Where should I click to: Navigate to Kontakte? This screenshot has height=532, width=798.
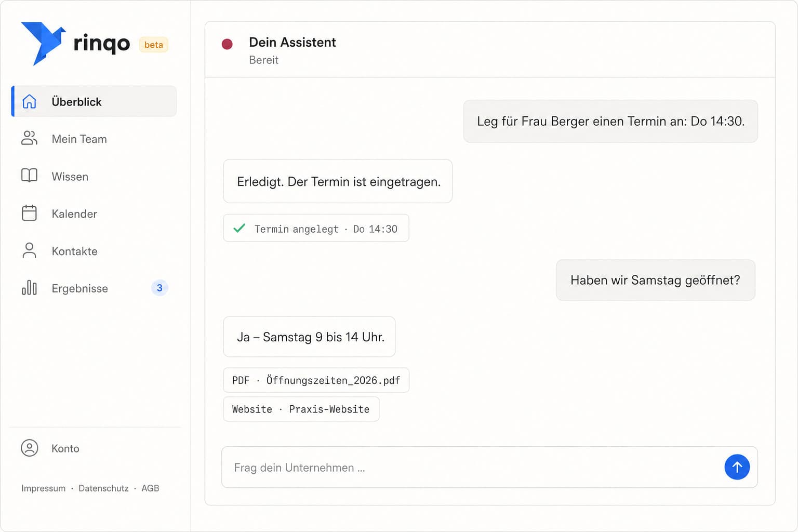pyautogui.click(x=95, y=251)
